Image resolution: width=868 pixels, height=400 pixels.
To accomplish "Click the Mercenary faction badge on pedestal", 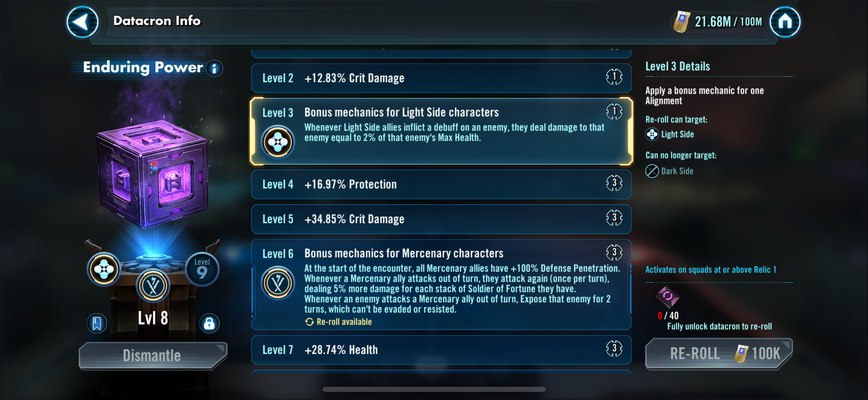I will pos(153,286).
